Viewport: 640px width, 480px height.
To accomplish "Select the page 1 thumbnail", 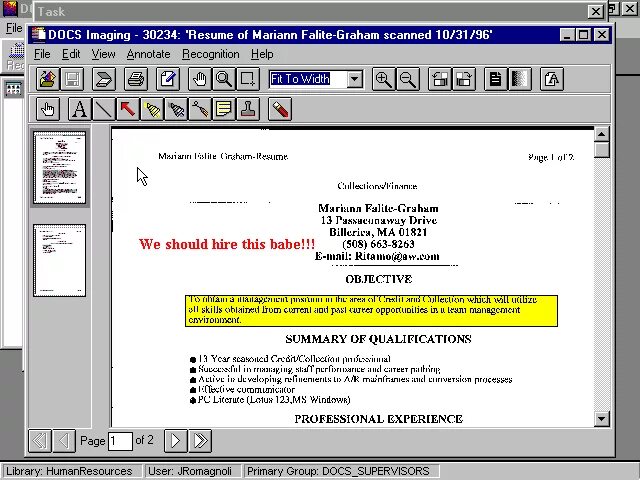I will tap(60, 167).
